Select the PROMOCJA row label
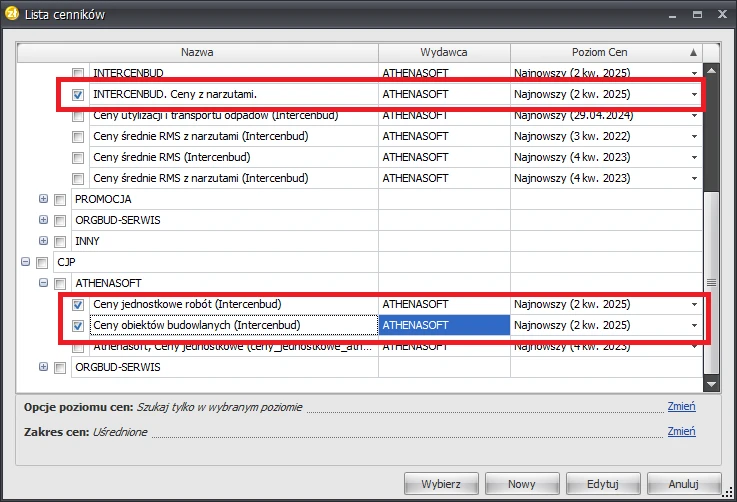The width and height of the screenshot is (737, 502). [x=103, y=199]
